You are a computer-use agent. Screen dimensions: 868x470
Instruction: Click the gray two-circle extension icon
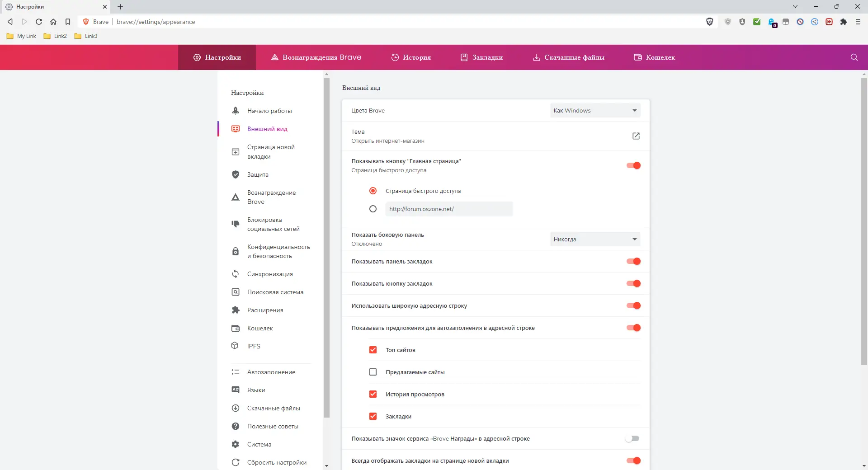(x=786, y=22)
